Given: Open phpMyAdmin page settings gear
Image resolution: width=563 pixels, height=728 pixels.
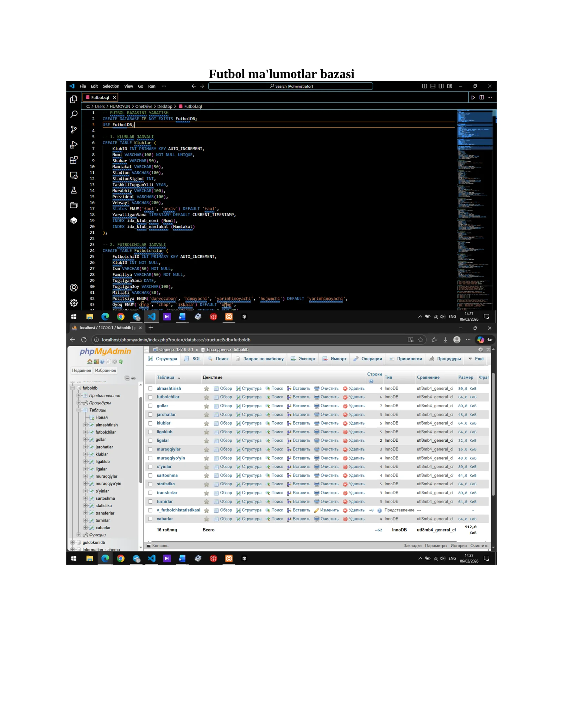Looking at the screenshot, I should pos(481,350).
